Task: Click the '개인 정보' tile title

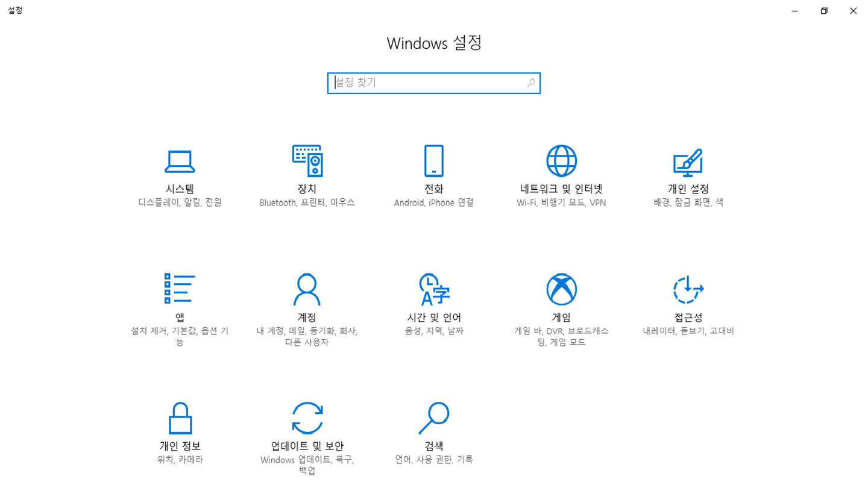Action: pos(180,446)
